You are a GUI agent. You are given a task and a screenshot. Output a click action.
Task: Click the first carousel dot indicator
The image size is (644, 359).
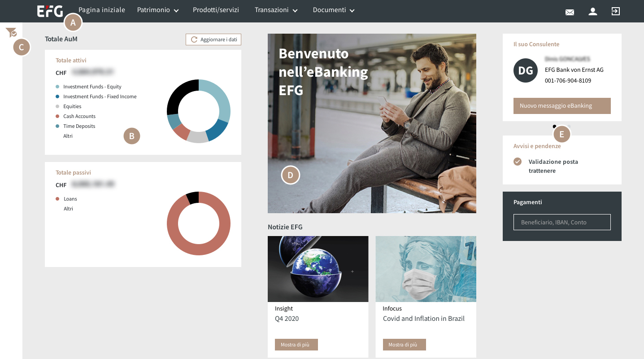[555, 127]
